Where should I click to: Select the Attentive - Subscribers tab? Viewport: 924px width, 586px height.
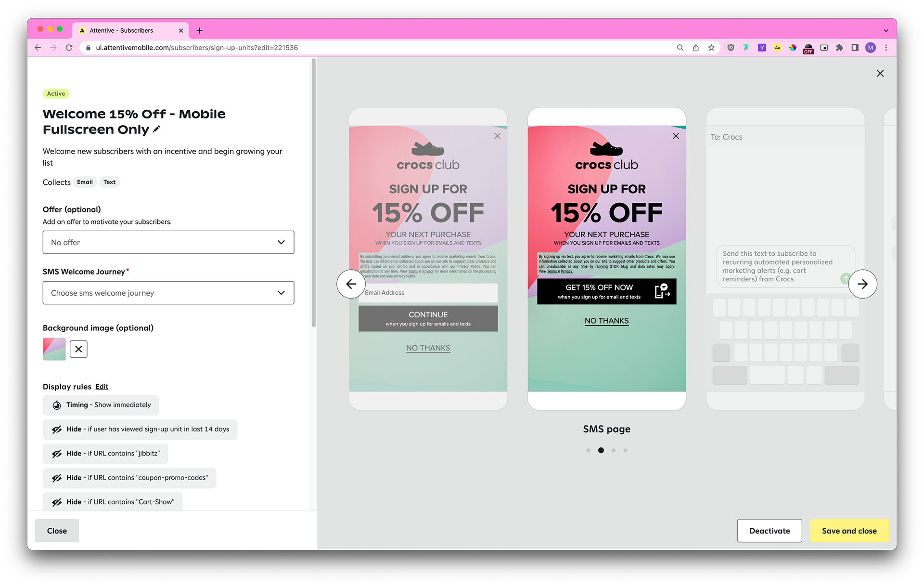[x=121, y=30]
